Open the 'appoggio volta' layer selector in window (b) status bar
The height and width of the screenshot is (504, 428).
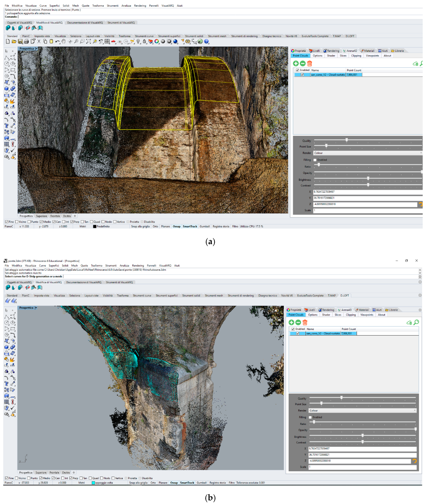coord(102,483)
